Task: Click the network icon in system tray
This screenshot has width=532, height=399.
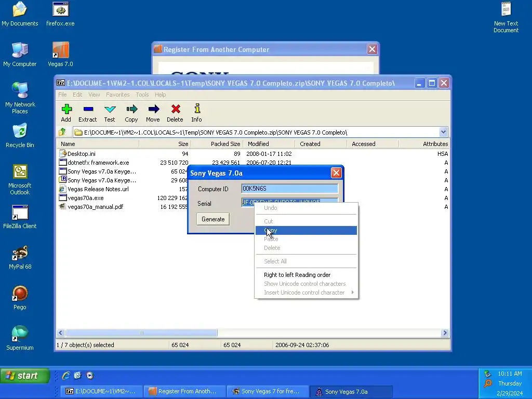Action: [x=487, y=374]
